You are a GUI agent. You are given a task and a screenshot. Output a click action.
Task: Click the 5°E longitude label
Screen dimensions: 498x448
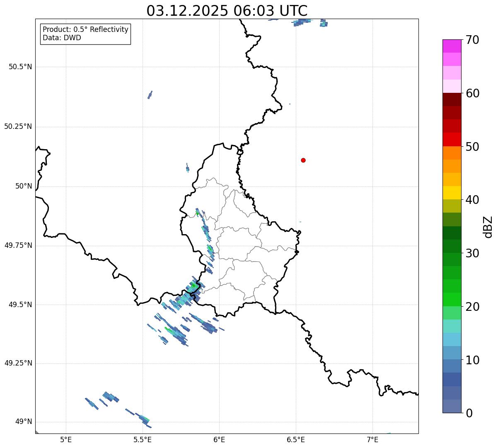pos(66,439)
